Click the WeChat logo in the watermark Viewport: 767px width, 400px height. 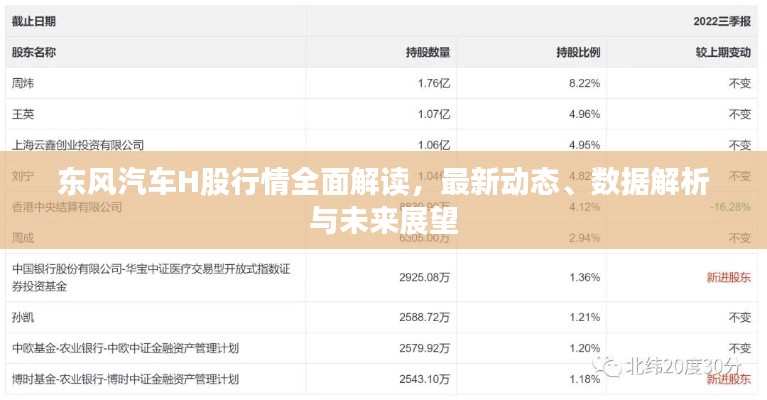click(x=607, y=365)
